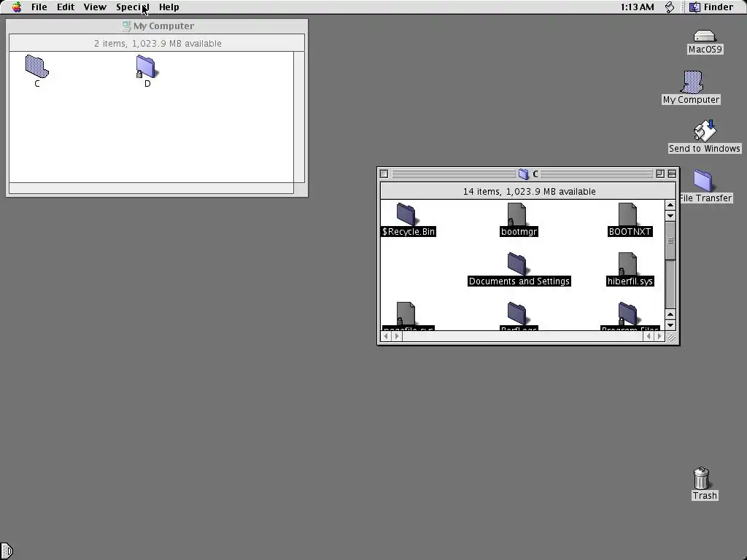Image resolution: width=747 pixels, height=560 pixels.
Task: Select the pagefile.sys file icon
Action: coord(406,314)
